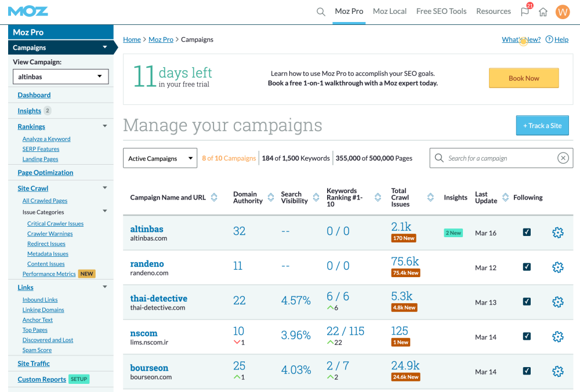Open Custom Reports sidebar link
Viewport: 580px width, 392px height.
[x=42, y=379]
